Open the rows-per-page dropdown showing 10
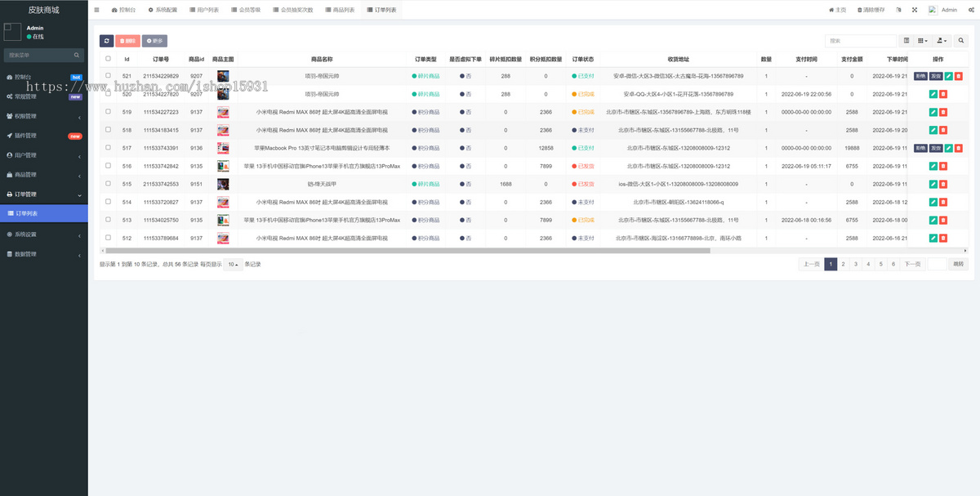 tap(234, 265)
